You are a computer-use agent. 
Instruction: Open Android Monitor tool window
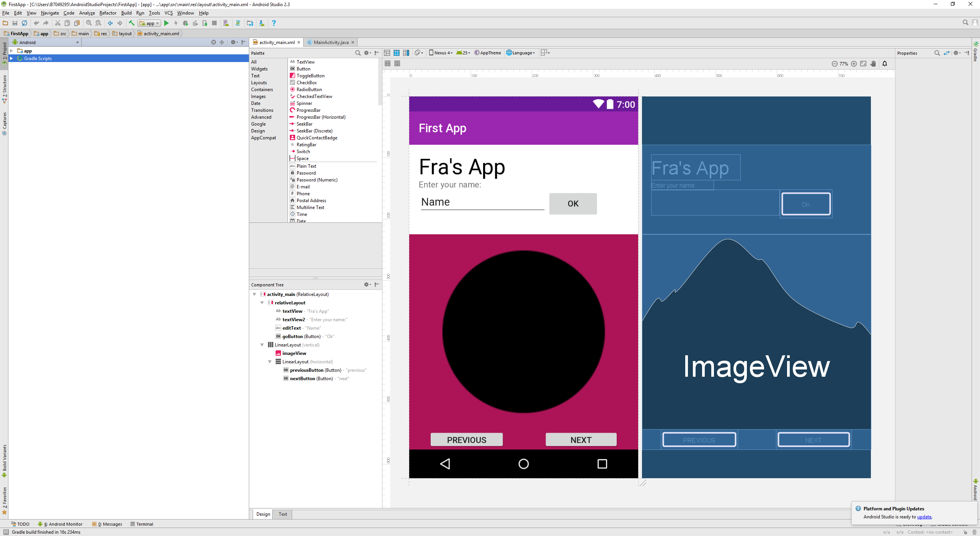pyautogui.click(x=60, y=524)
